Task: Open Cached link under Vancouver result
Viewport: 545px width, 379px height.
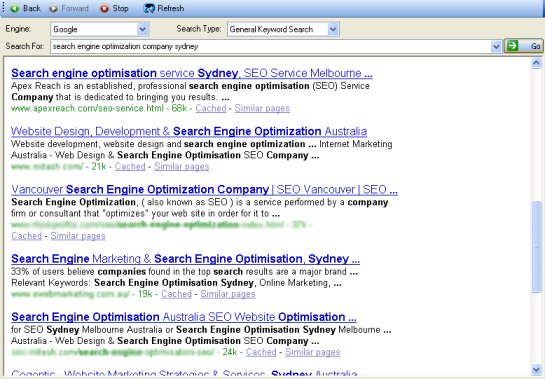Action: (26, 236)
